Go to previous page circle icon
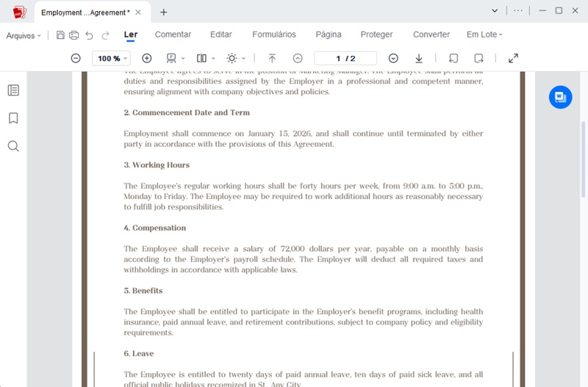This screenshot has height=387, width=588. (298, 58)
